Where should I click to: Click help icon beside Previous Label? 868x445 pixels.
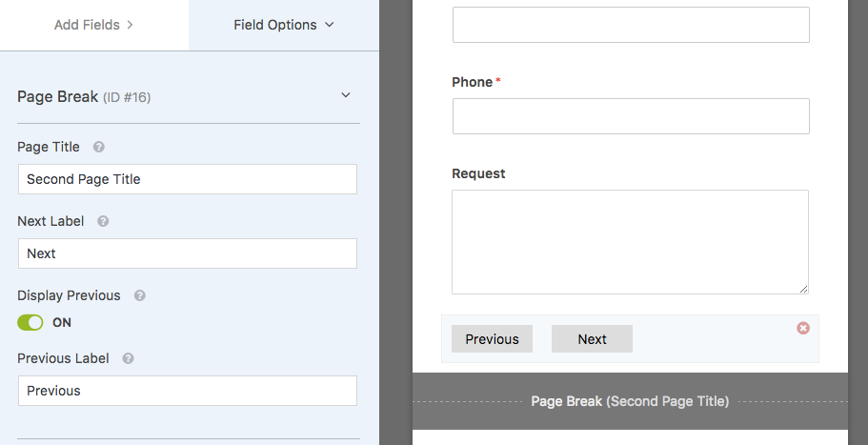pos(128,358)
